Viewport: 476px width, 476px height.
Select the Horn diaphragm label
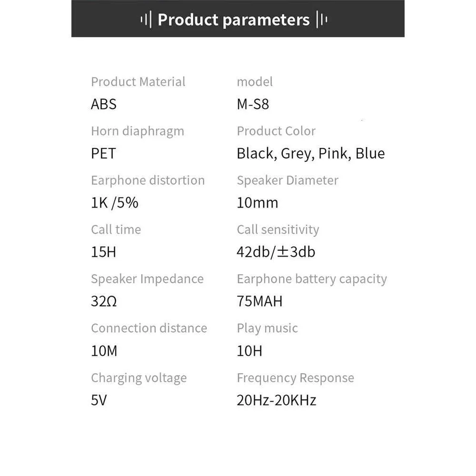click(x=138, y=131)
